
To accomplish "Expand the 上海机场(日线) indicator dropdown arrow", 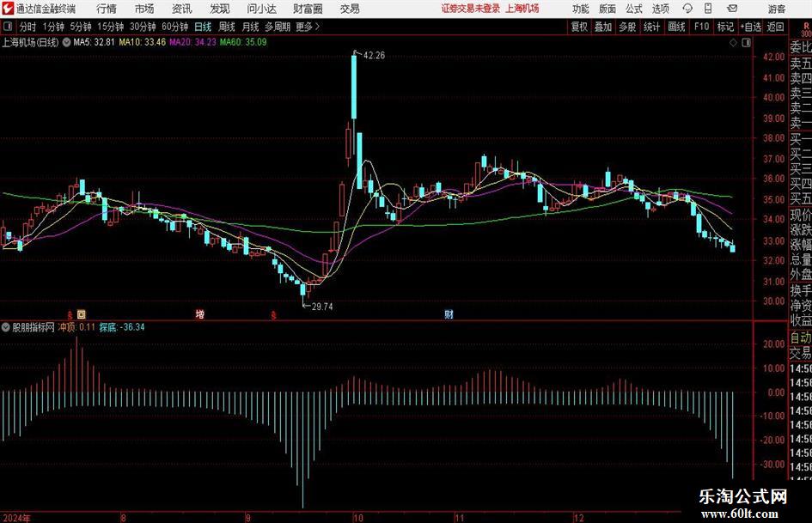I will (66, 42).
